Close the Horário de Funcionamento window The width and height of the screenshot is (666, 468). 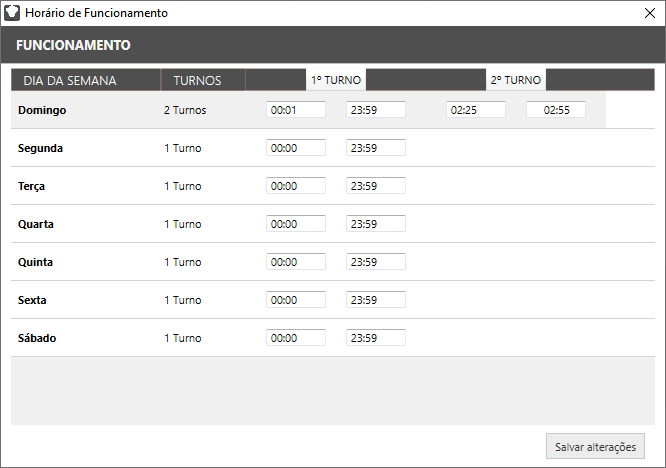649,13
